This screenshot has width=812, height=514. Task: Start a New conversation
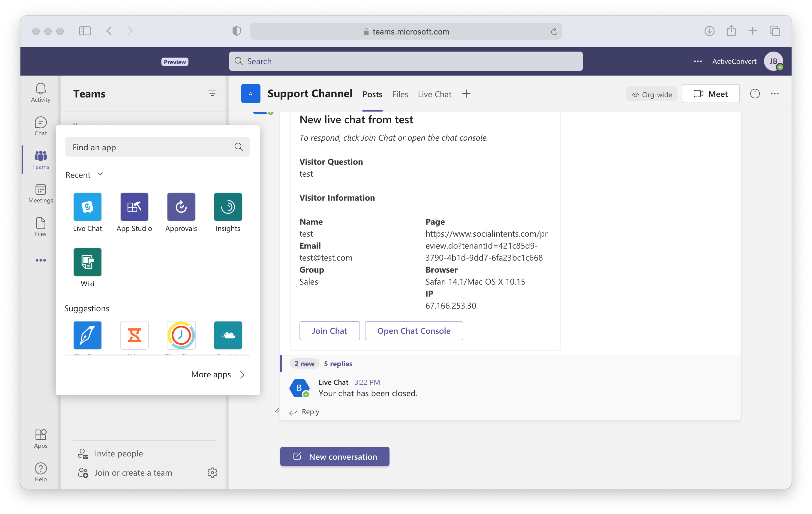(x=335, y=456)
